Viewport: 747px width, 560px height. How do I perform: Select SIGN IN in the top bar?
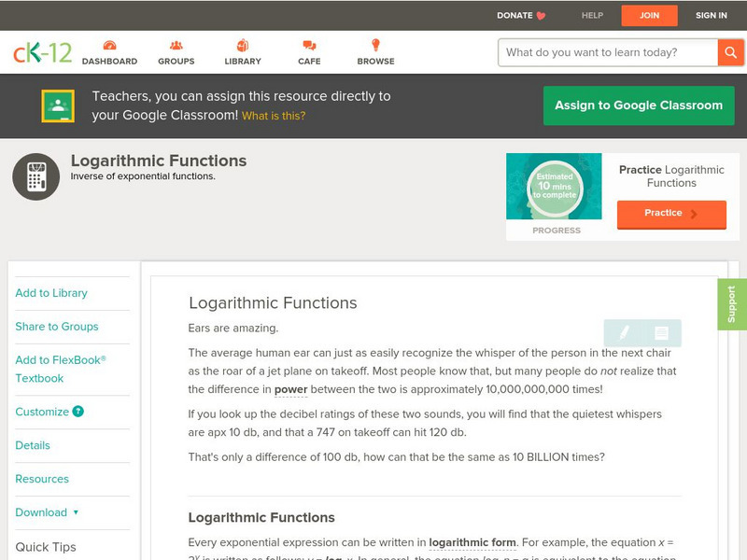pos(711,15)
